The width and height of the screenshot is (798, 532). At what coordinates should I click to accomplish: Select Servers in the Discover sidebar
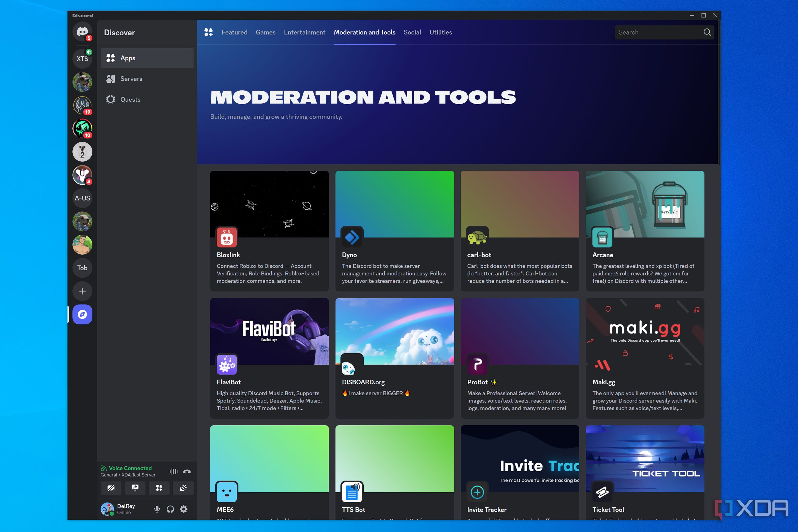[147, 79]
